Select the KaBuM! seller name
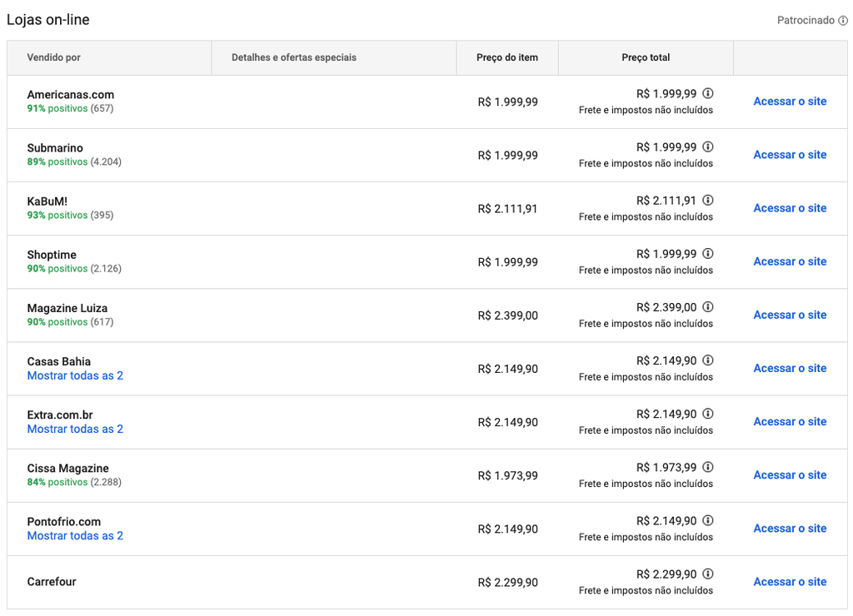853x616 pixels. pos(47,201)
